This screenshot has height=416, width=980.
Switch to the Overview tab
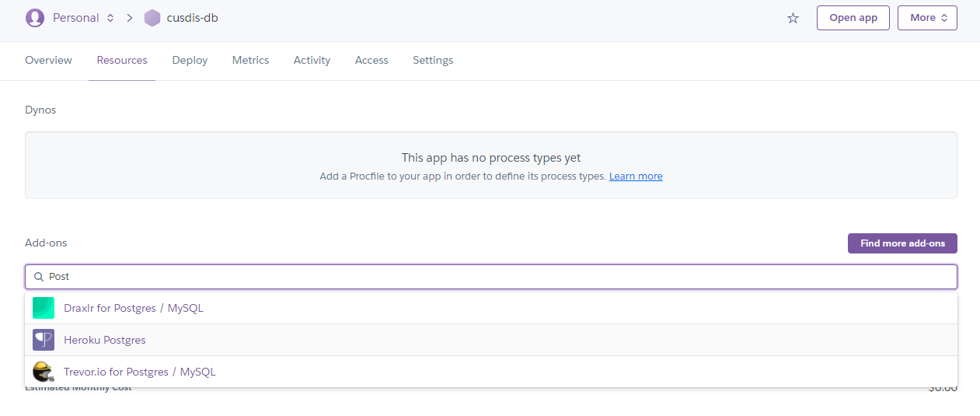(x=48, y=60)
